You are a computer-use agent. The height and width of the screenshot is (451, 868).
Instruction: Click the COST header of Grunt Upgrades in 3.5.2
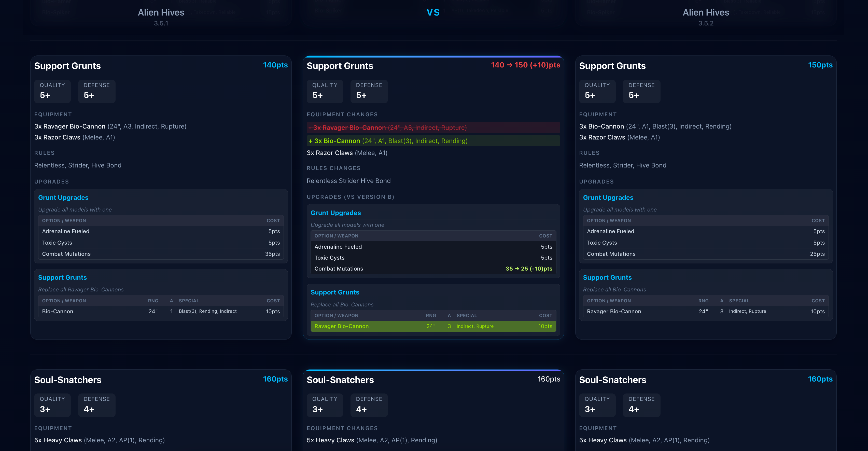click(x=818, y=221)
